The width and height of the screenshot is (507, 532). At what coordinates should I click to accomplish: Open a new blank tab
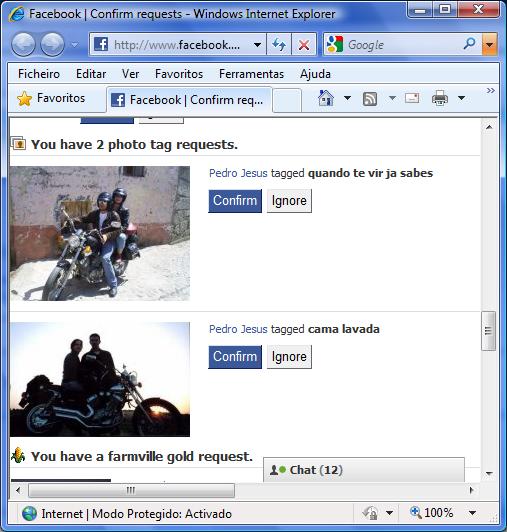pyautogui.click(x=287, y=100)
